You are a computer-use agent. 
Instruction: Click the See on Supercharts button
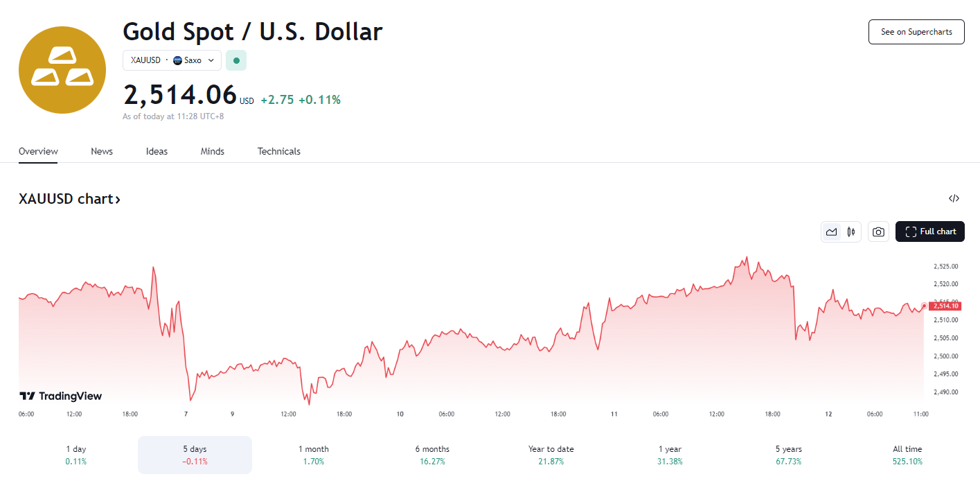tap(916, 32)
